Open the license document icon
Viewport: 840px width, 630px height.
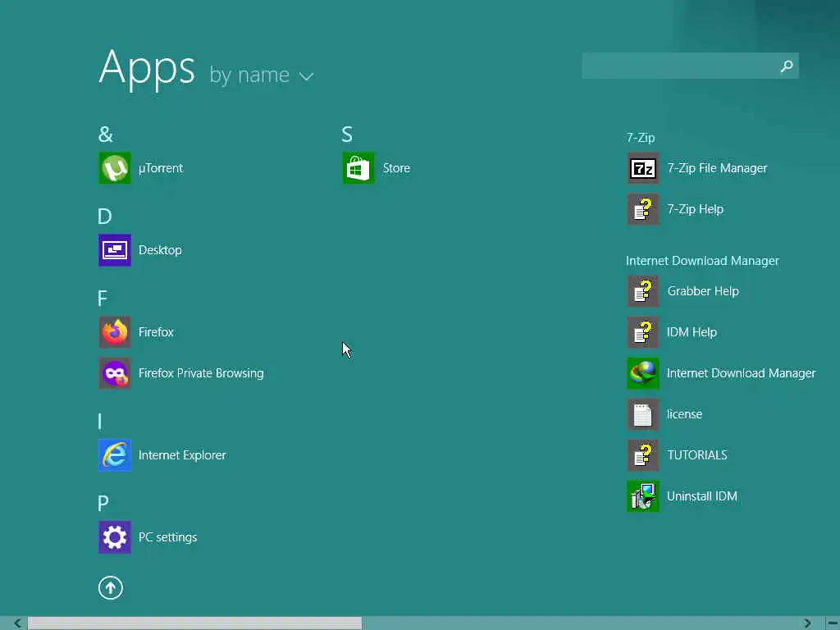point(643,414)
